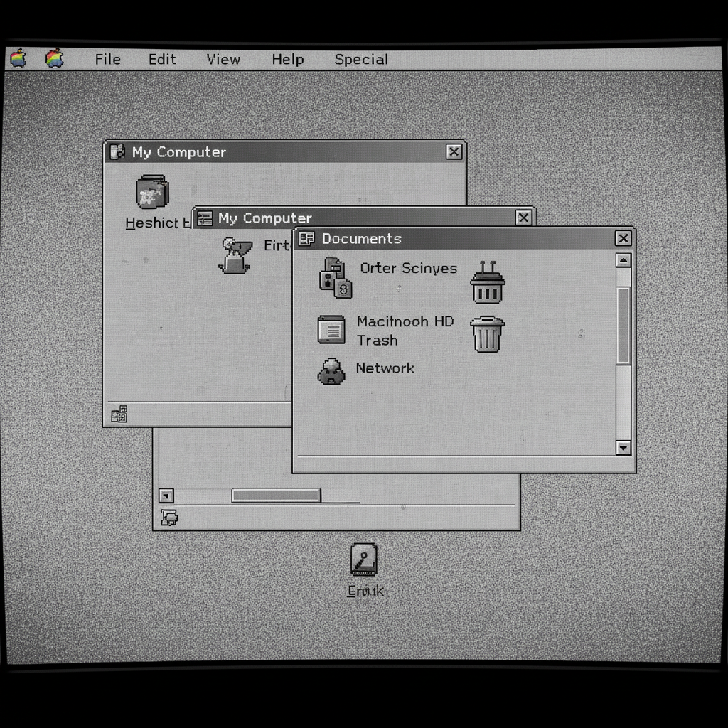The width and height of the screenshot is (728, 728).
Task: Click the middle My Computer window title text
Action: coord(264,218)
